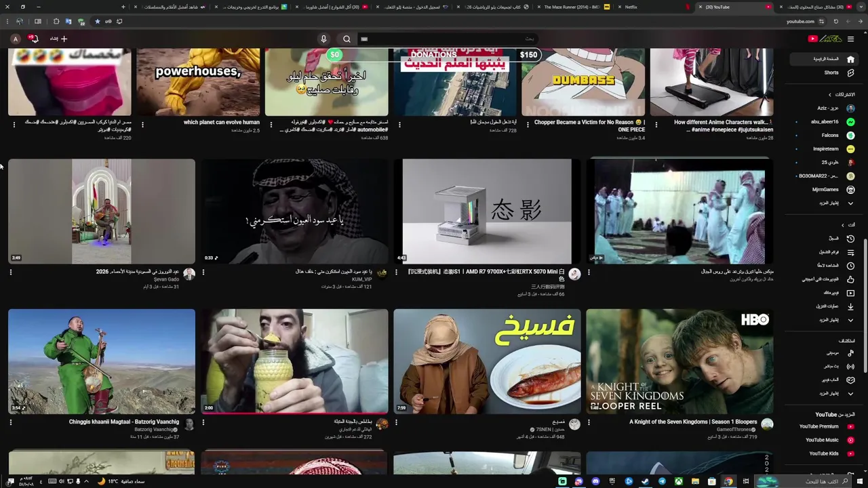Viewport: 868px width, 488px height.
Task: Open 'A Knight of the Seven Kingdoms | Season 1 Bloopers' title
Action: point(693,422)
